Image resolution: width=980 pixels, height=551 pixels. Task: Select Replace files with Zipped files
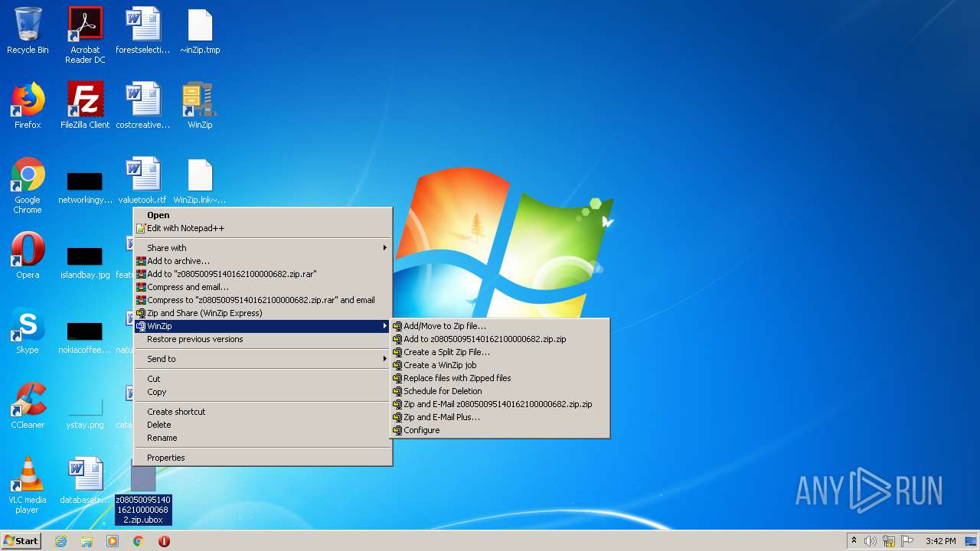(500, 378)
